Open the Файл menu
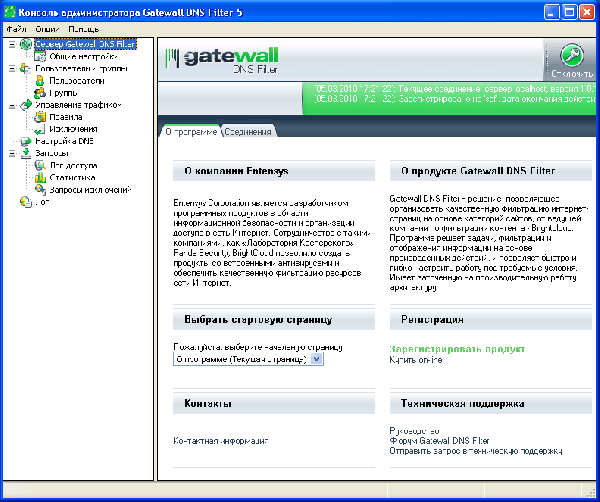 coord(16,29)
